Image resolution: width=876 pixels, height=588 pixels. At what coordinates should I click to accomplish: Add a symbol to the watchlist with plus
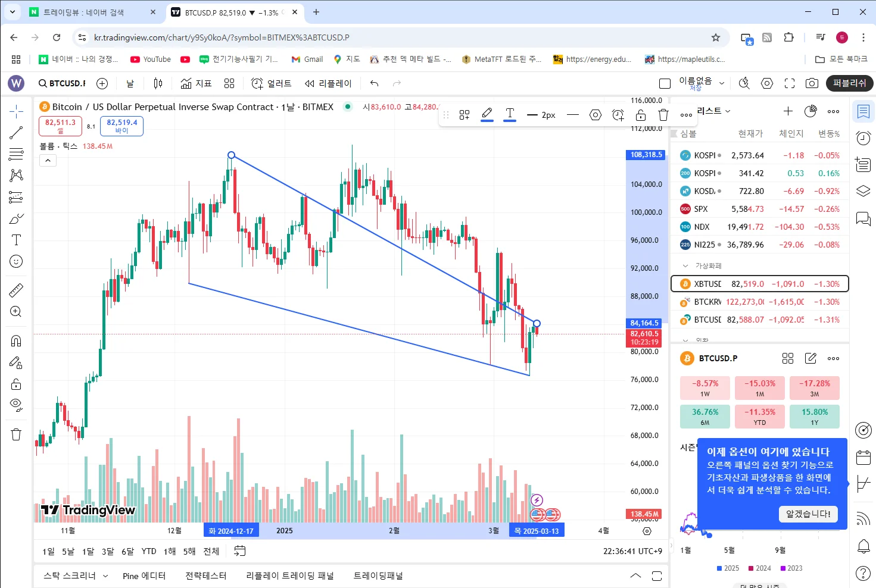pos(788,111)
